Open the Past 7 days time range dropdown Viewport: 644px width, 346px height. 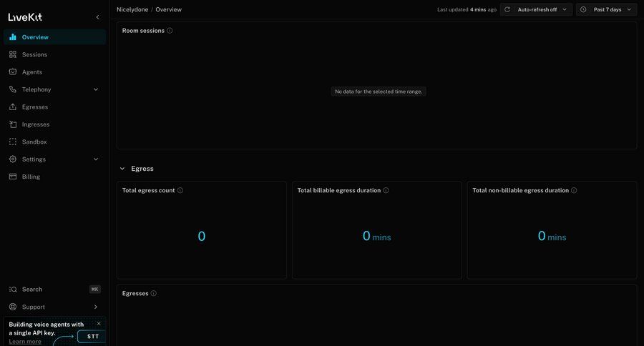606,9
